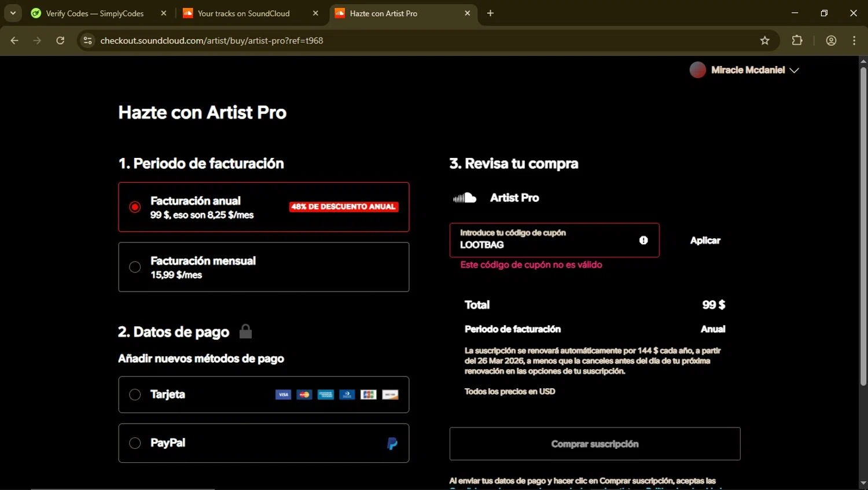868x490 pixels.
Task: Select the Hazte con Artist Pro tab
Action: [403, 13]
